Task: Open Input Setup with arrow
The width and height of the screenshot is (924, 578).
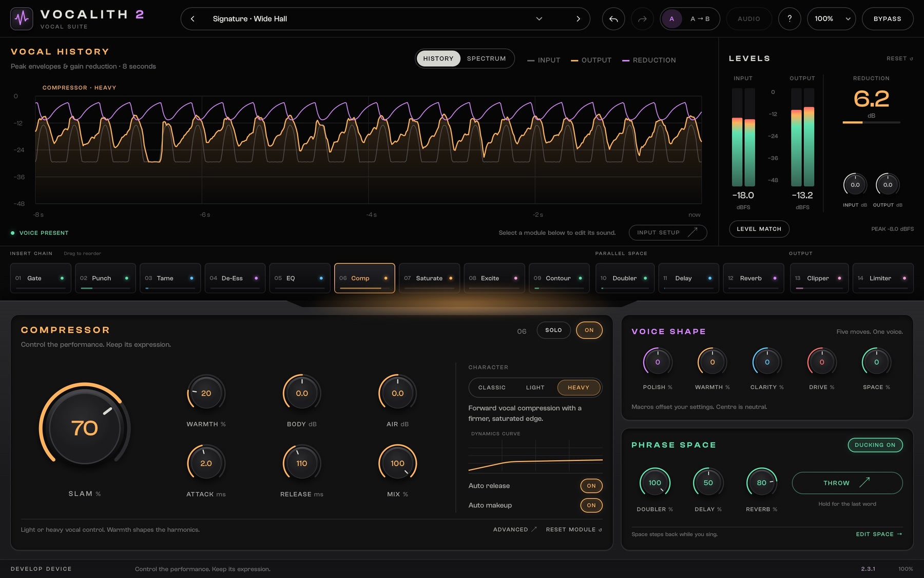Action: pos(668,232)
